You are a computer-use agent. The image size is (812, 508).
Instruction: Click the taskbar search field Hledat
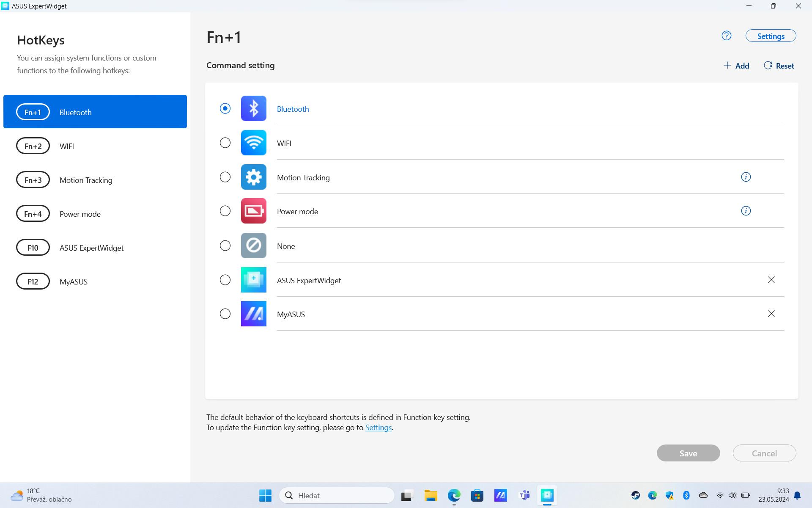click(x=337, y=495)
